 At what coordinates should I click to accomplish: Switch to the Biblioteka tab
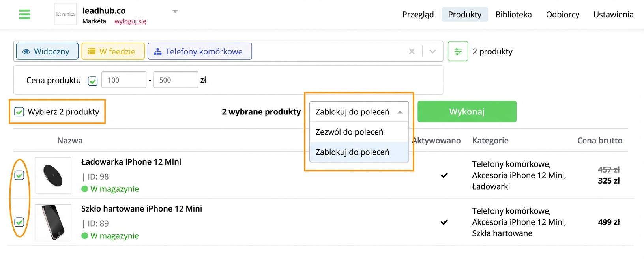(513, 15)
